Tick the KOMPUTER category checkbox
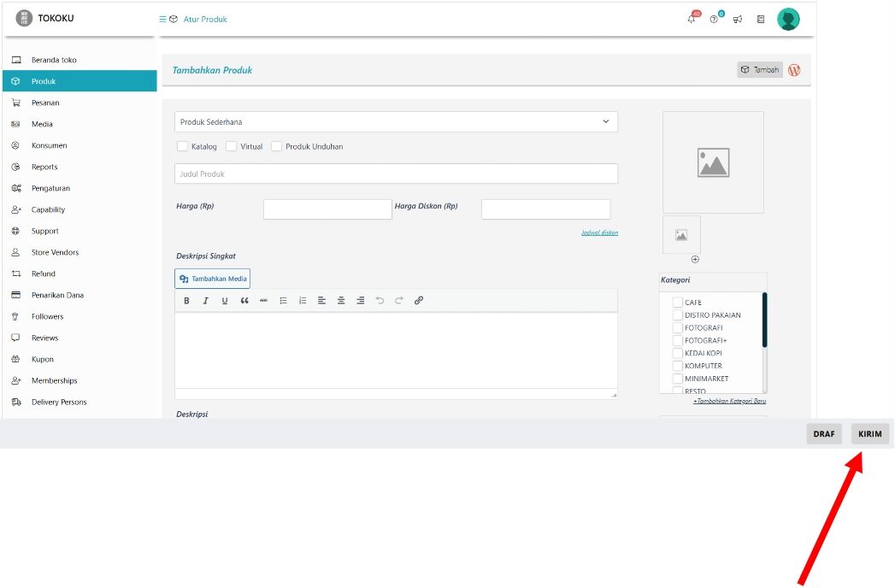 coord(678,366)
